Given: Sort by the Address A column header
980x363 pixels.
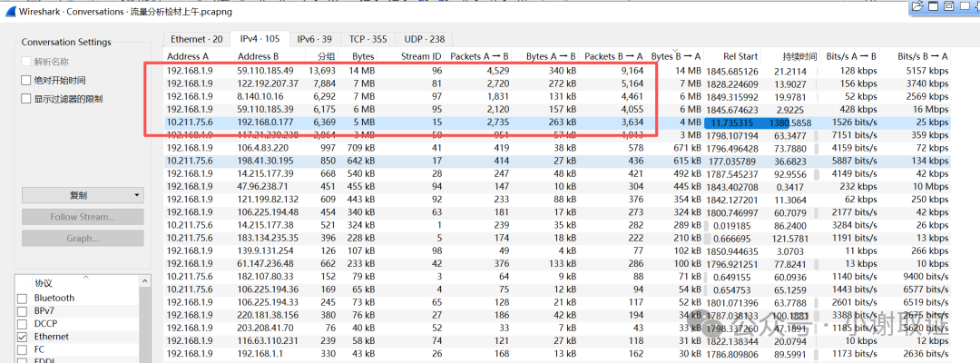Looking at the screenshot, I should pos(199,56).
